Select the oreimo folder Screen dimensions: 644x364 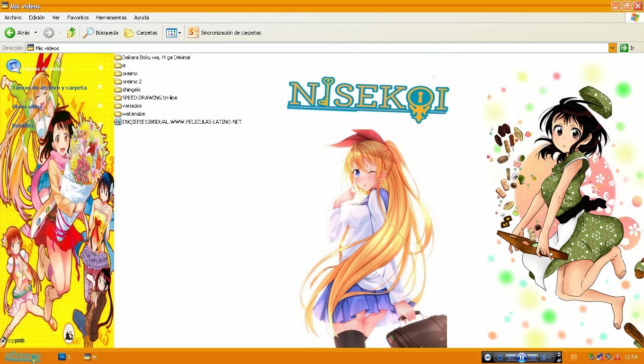pos(126,73)
